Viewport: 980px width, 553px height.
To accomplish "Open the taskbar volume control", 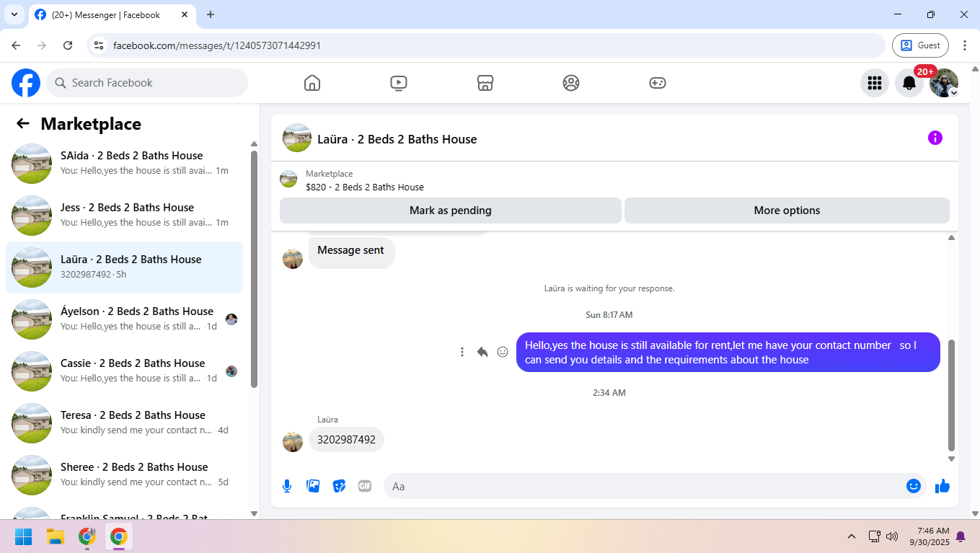I will click(x=892, y=536).
